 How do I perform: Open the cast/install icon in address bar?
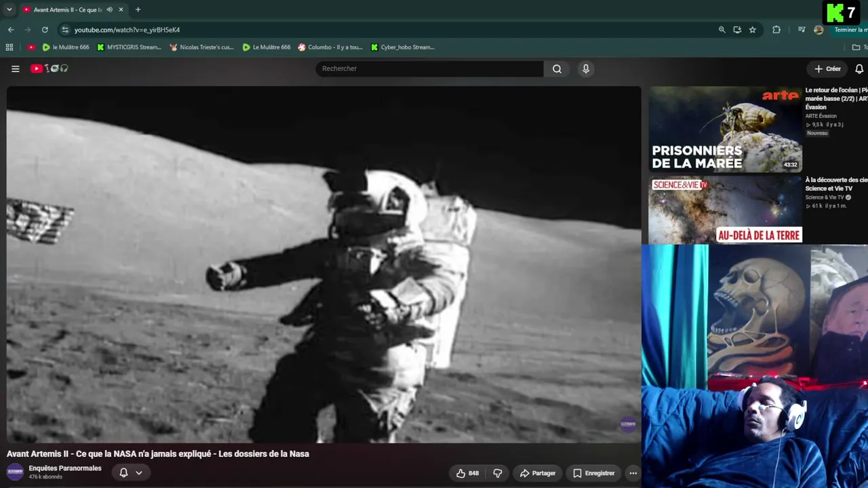[x=737, y=30]
